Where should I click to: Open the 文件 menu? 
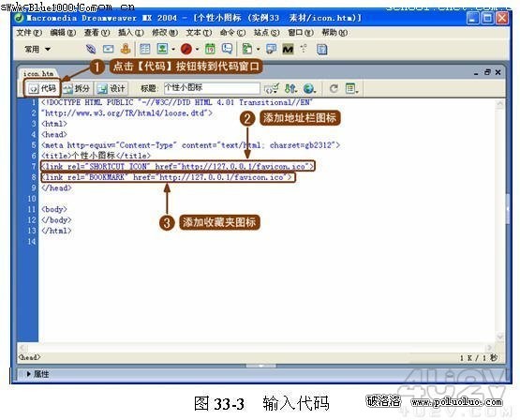(29, 33)
